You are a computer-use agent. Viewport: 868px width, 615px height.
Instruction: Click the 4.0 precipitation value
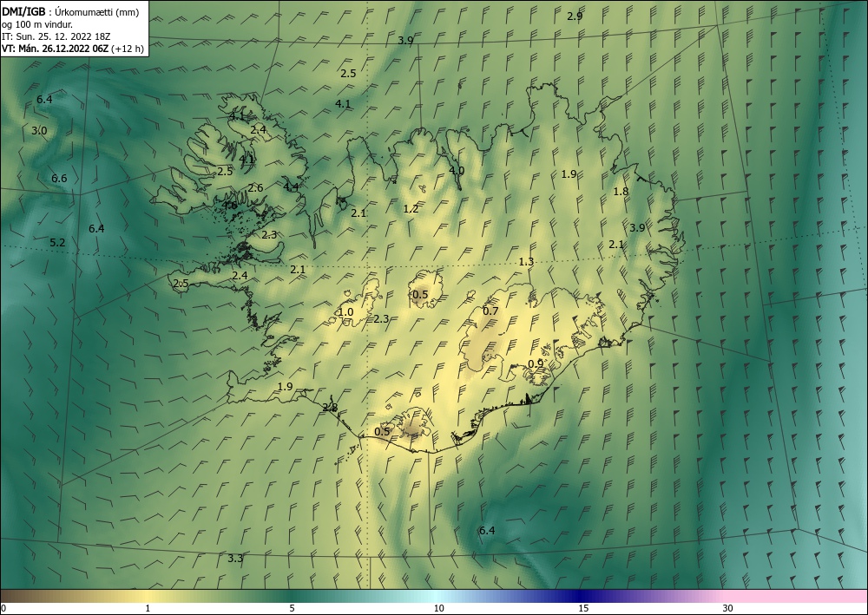point(457,171)
